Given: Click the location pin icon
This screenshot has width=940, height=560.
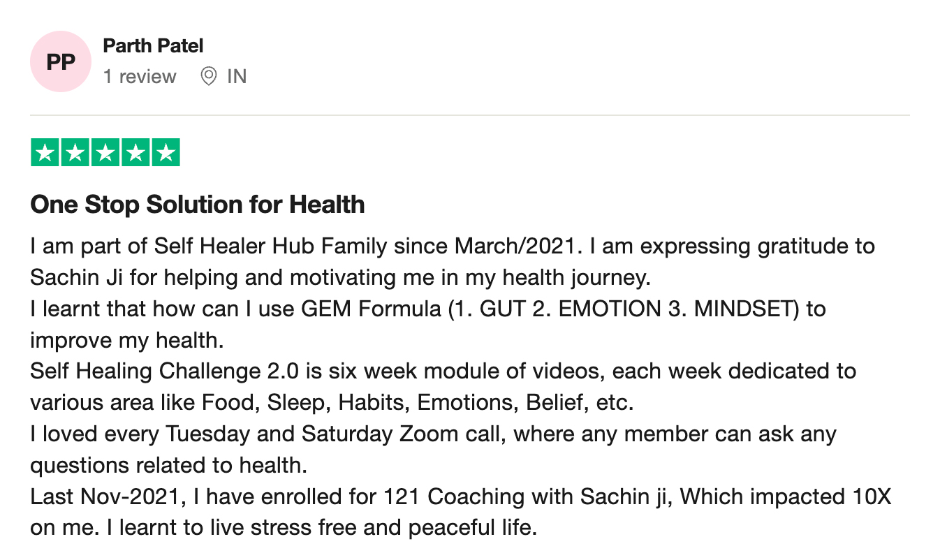Looking at the screenshot, I should coord(208,76).
